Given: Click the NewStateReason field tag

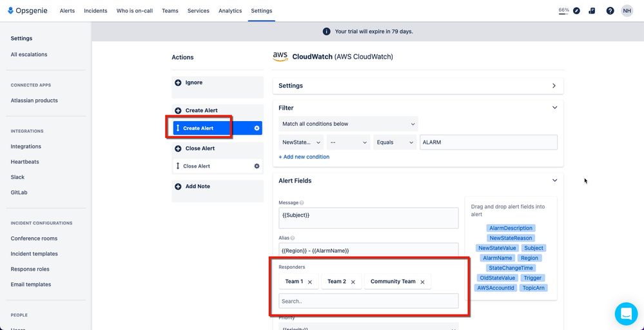Looking at the screenshot, I should [x=511, y=238].
